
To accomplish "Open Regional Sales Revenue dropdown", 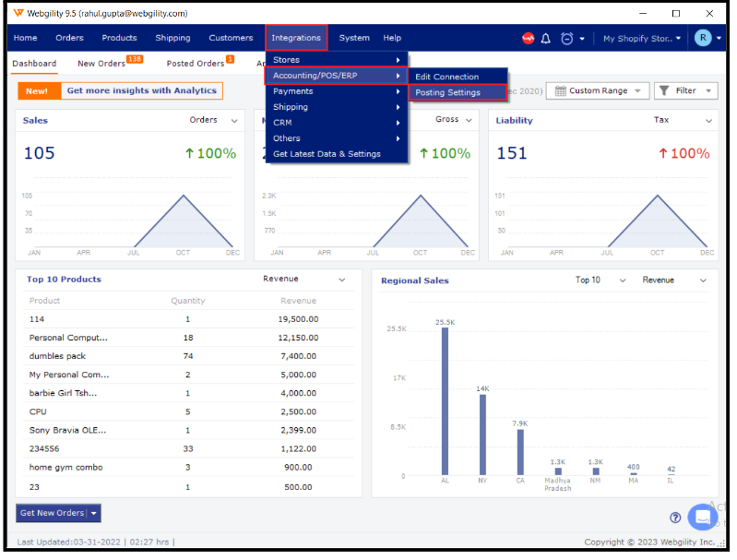I will pos(674,280).
